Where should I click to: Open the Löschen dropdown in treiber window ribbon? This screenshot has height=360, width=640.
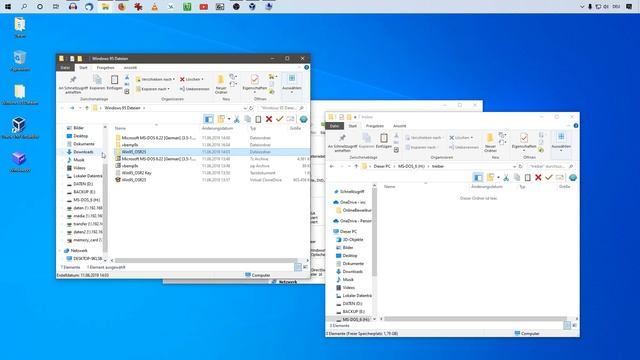(x=461, y=138)
